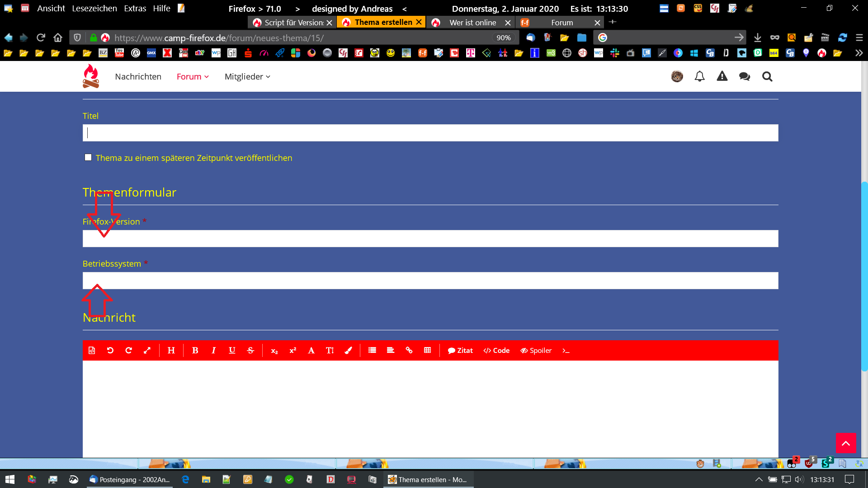868x488 pixels.
Task: Undo last editor action
Action: tap(110, 351)
